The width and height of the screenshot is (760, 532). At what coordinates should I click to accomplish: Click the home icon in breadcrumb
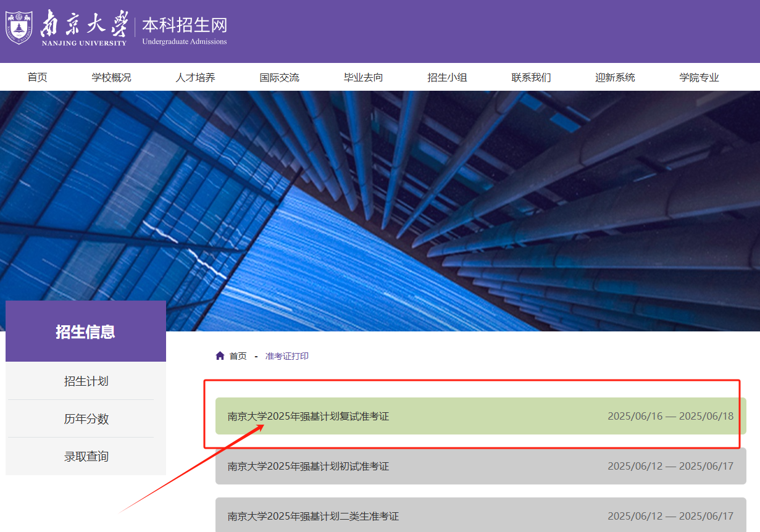[220, 356]
